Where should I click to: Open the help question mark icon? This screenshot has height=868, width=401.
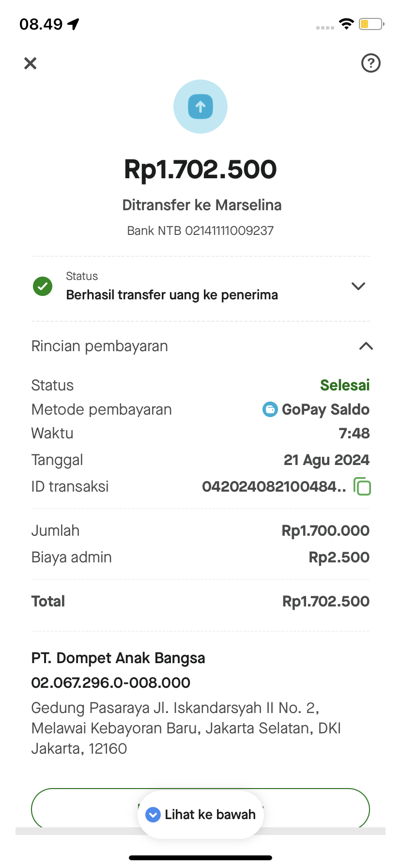coord(371,63)
